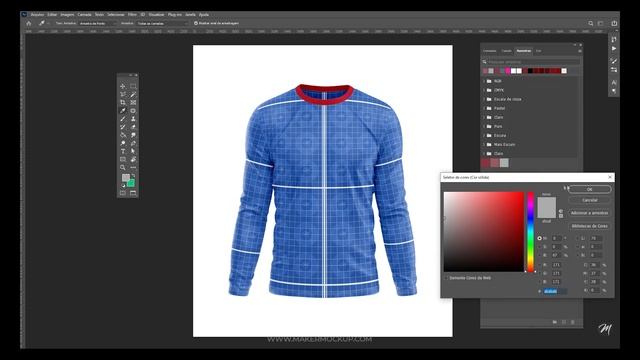
Task: Check Somente Cores da Web
Action: [x=447, y=278]
